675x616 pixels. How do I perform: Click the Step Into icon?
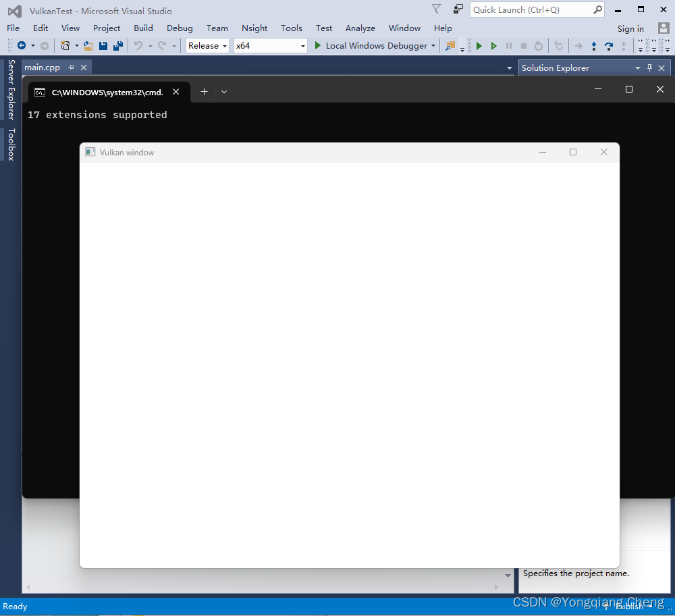tap(594, 46)
